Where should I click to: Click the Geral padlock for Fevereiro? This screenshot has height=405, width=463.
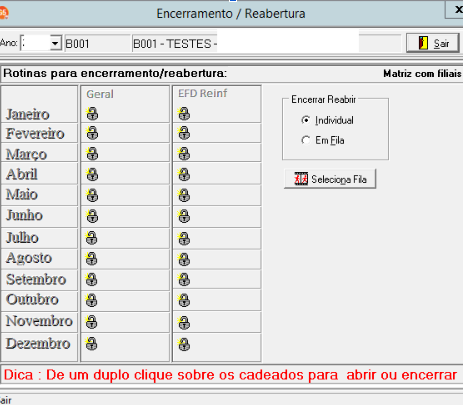coord(92,133)
